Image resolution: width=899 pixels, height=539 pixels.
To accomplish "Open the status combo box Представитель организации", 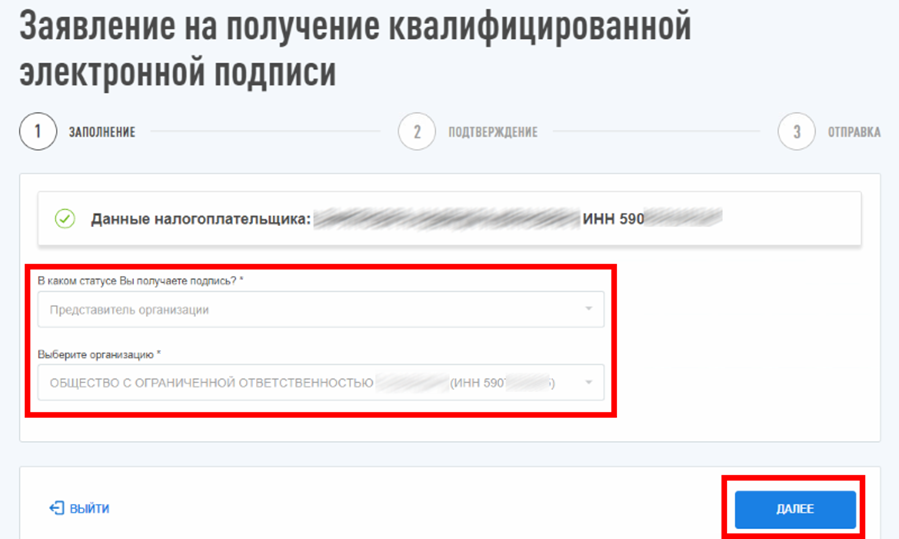I will click(x=320, y=309).
